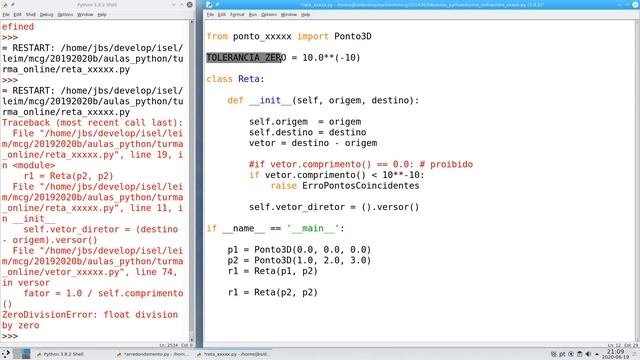Click 'def __init__(self, origem, destino):' line
This screenshot has height=360, width=640.
pos(323,100)
